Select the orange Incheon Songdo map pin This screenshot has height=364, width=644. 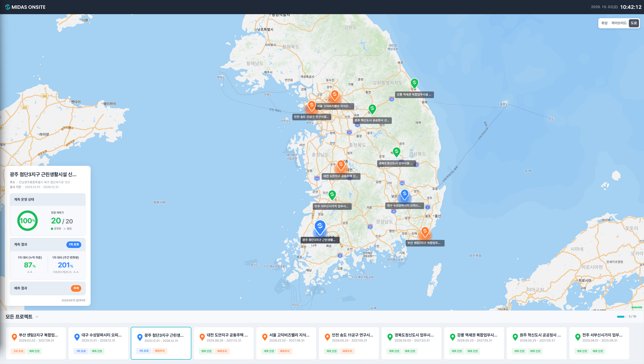[312, 106]
